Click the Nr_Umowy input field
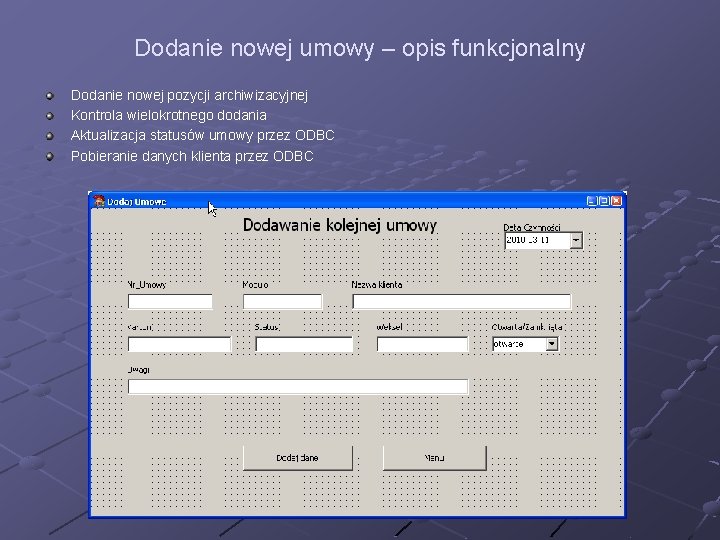The width and height of the screenshot is (720, 540). click(x=170, y=302)
